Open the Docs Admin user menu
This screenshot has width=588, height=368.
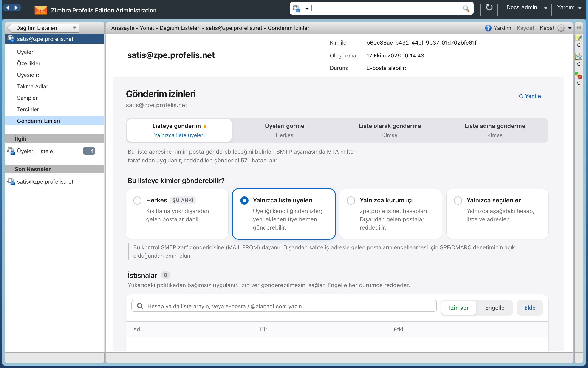click(526, 8)
